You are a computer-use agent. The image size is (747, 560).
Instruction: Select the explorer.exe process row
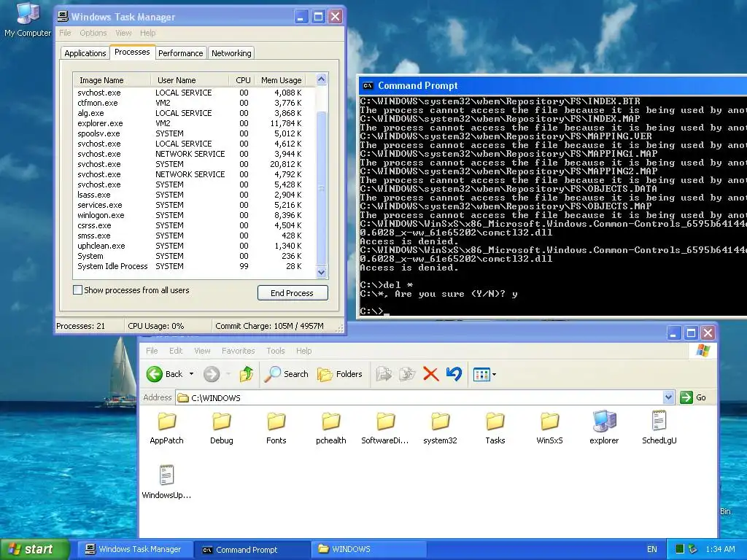(x=194, y=123)
